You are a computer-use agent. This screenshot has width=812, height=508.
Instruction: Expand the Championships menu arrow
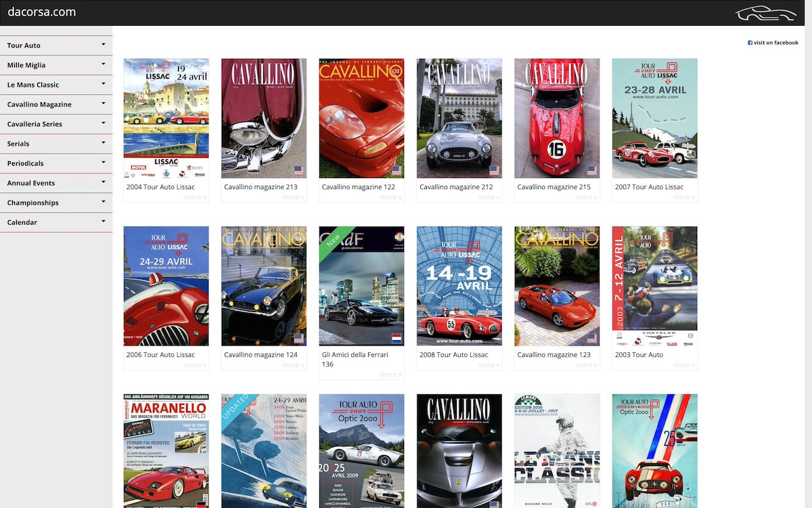[104, 202]
